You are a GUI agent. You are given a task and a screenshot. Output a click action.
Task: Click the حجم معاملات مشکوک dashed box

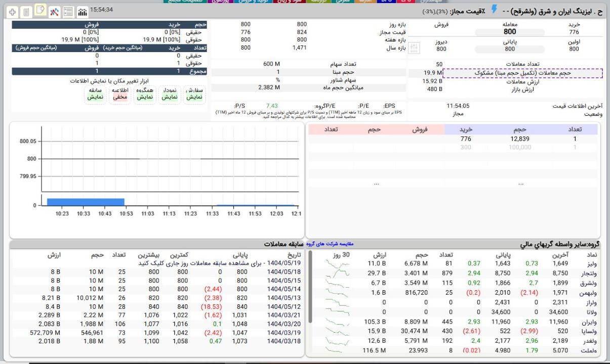point(522,73)
